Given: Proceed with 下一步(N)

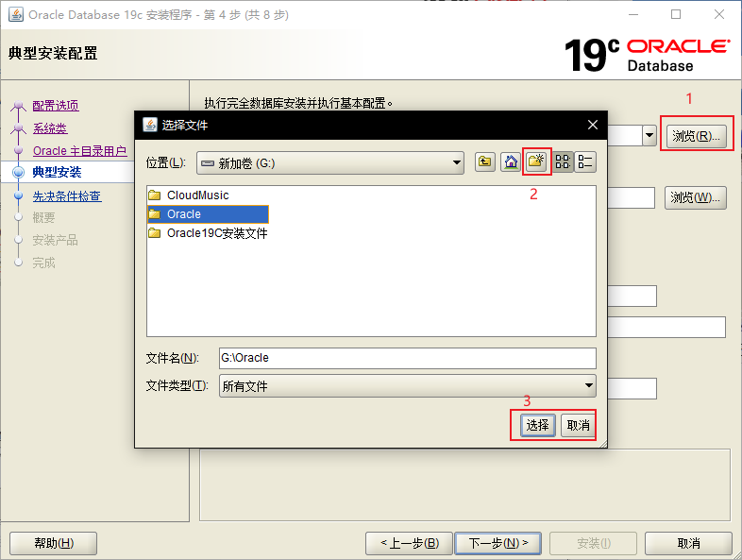Looking at the screenshot, I should [497, 543].
